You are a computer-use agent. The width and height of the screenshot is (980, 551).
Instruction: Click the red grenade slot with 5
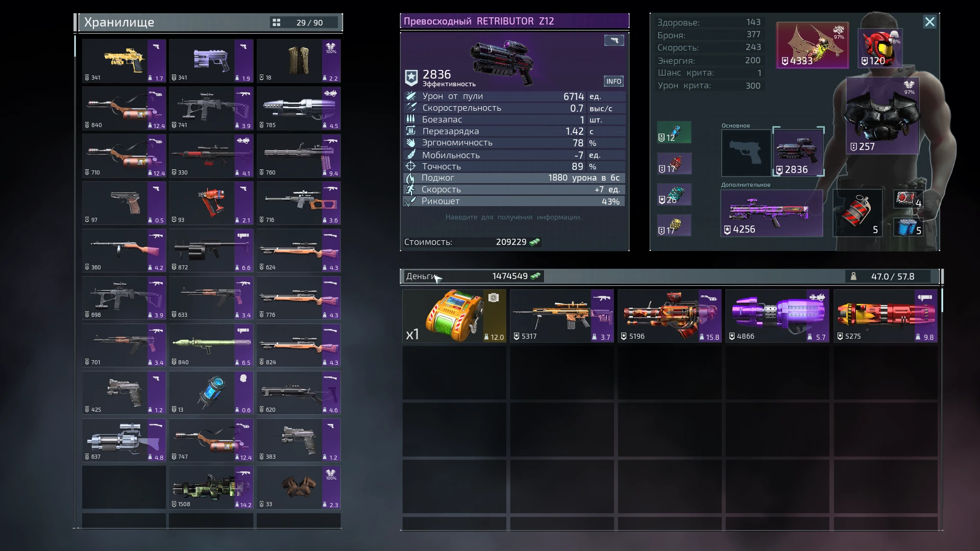point(857,213)
